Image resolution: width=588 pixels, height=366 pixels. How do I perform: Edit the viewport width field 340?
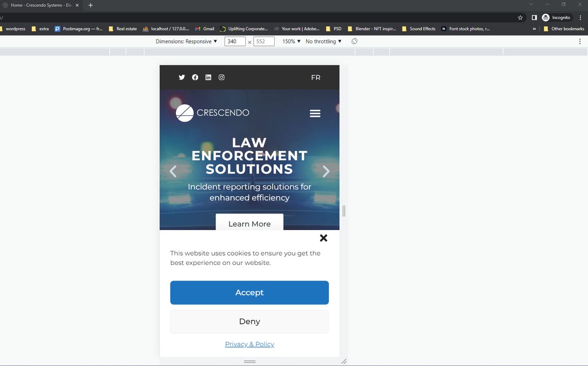(235, 41)
